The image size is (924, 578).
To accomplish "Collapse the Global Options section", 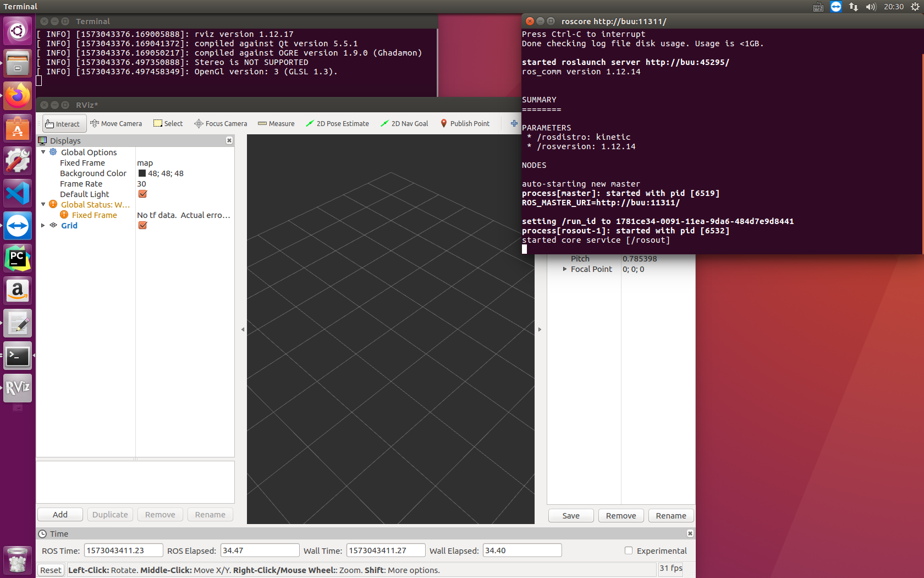I will [x=43, y=152].
